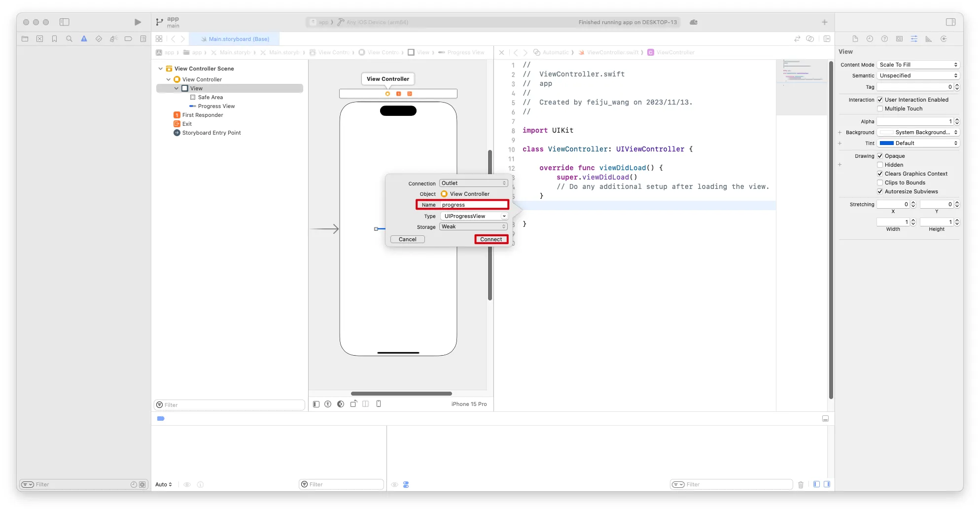The image size is (980, 512).
Task: Toggle the left navigator sidebar icon
Action: tap(65, 22)
